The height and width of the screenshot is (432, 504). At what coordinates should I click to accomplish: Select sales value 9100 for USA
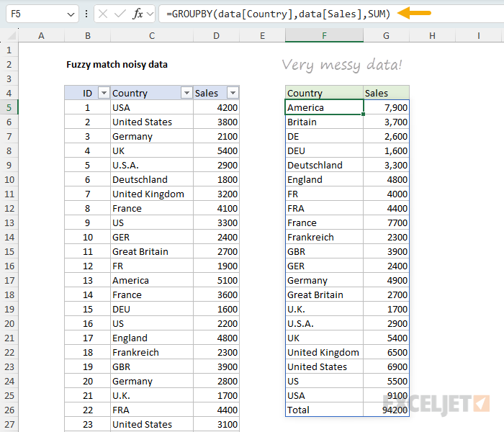(x=387, y=396)
